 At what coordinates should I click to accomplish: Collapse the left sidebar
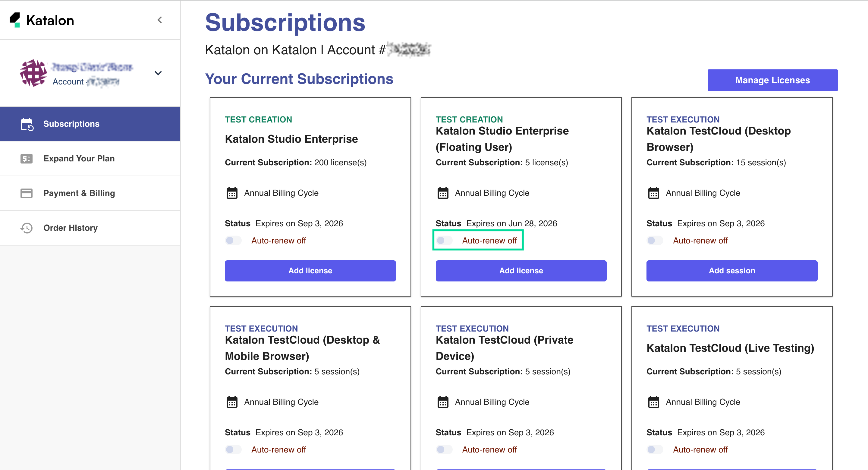[x=160, y=20]
